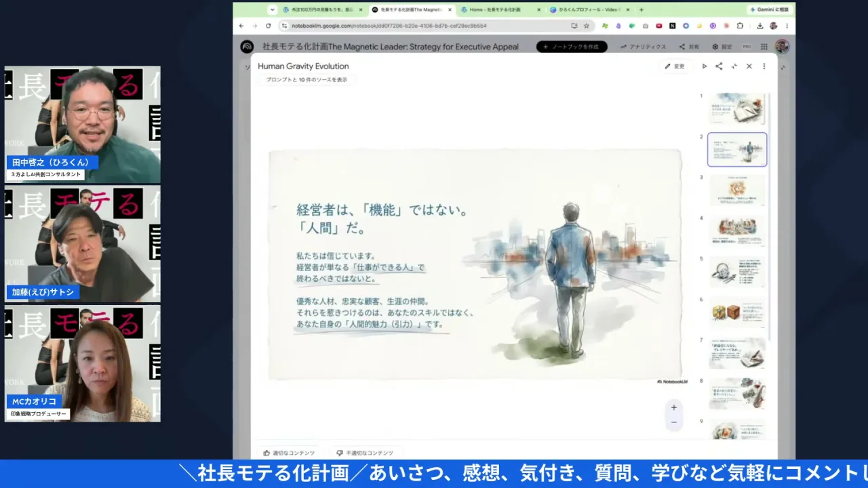Reload the NotebookLM page

(269, 26)
